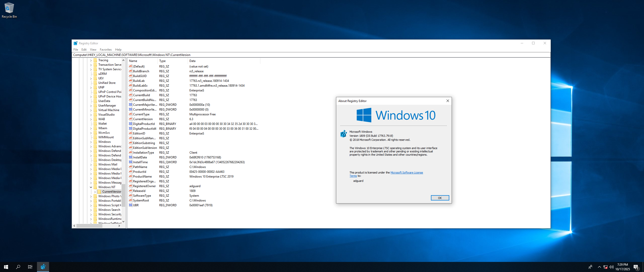Screen dimensions: 644x272
Task: Click the Registry Editor taskbar icon
Action: [x=43, y=267]
